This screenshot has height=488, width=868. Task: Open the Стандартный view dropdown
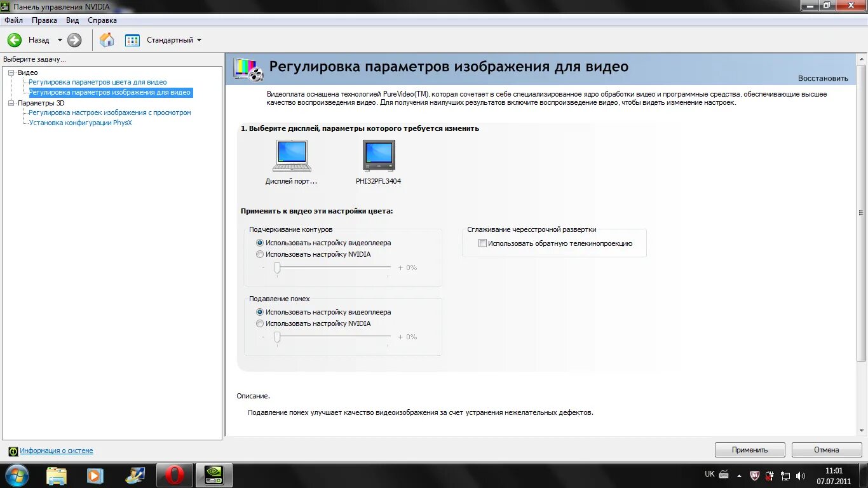point(174,40)
